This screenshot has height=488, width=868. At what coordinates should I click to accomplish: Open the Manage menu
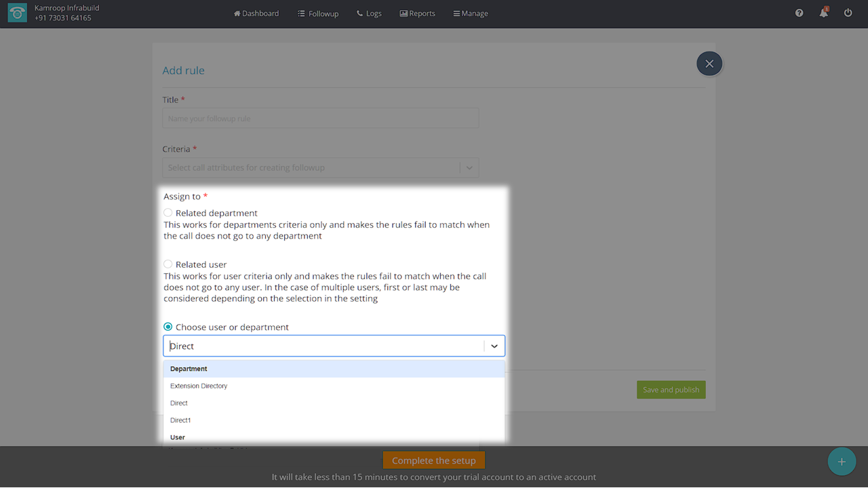click(x=471, y=14)
